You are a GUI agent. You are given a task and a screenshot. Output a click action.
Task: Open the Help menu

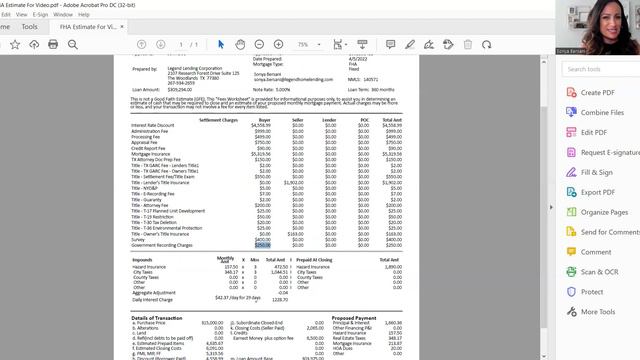84,14
